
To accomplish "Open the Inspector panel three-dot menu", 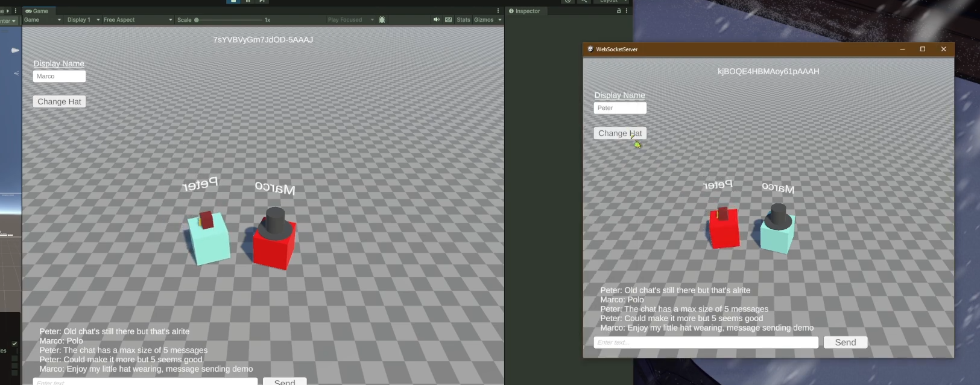I will 627,11.
